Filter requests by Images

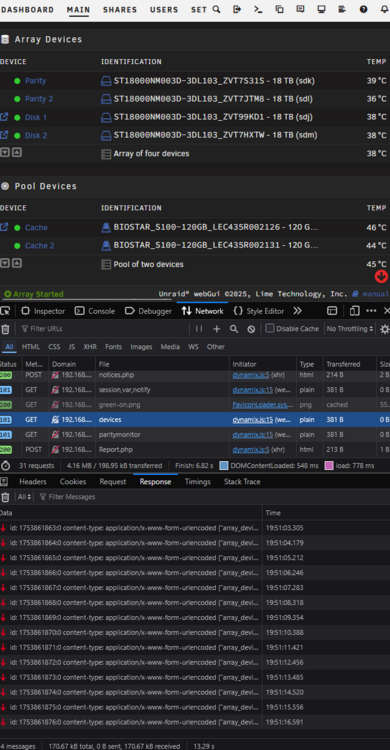(141, 347)
